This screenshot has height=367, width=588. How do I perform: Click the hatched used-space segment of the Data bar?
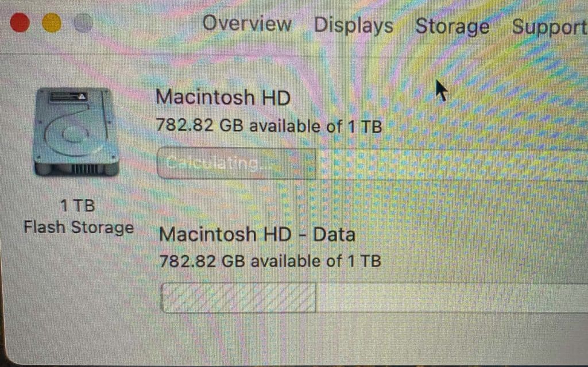[238, 298]
